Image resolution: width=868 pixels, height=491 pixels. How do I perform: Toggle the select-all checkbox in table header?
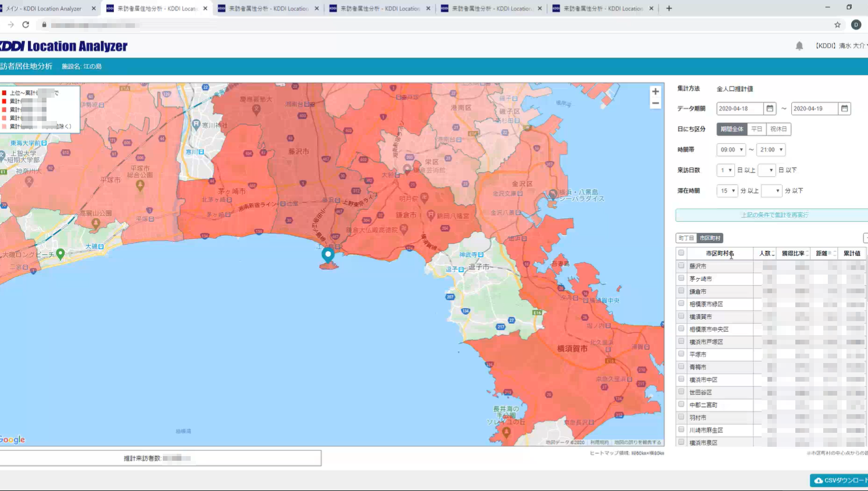point(681,252)
